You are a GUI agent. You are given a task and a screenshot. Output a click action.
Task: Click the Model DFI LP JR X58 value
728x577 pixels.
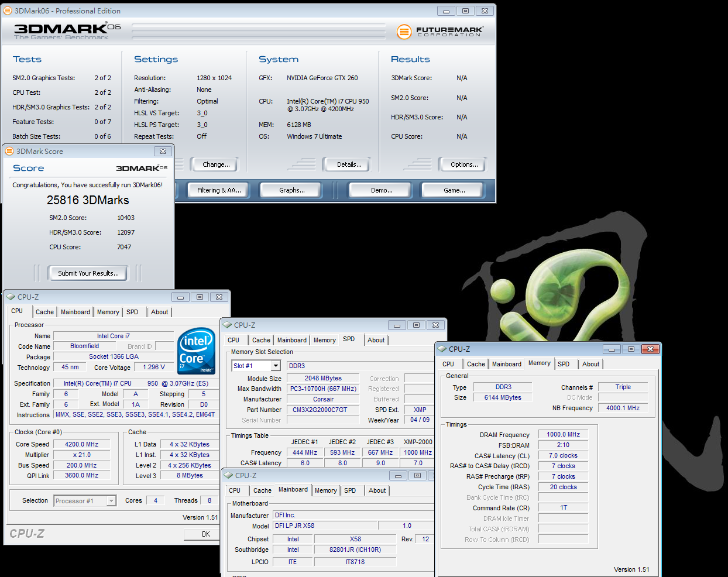point(324,526)
